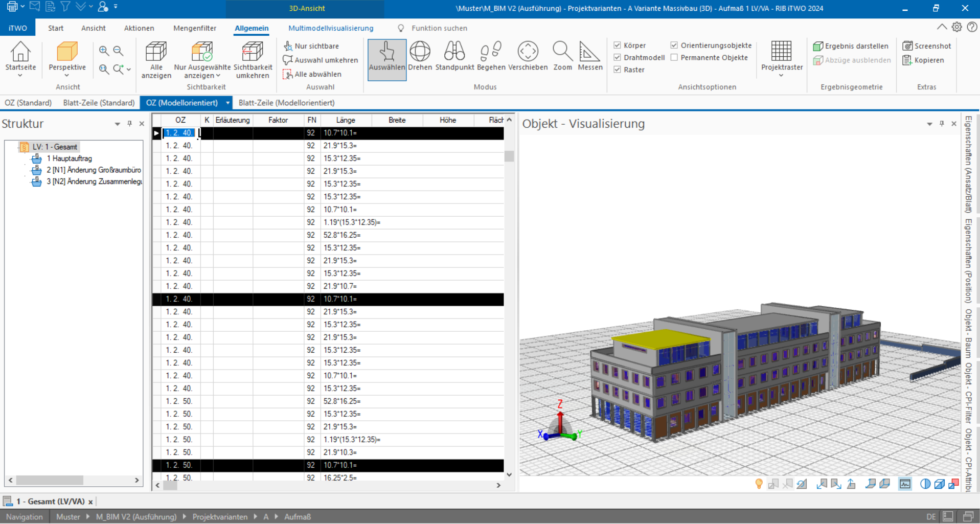980x524 pixels.
Task: Uncheck the Körper checkbox
Action: pos(618,45)
